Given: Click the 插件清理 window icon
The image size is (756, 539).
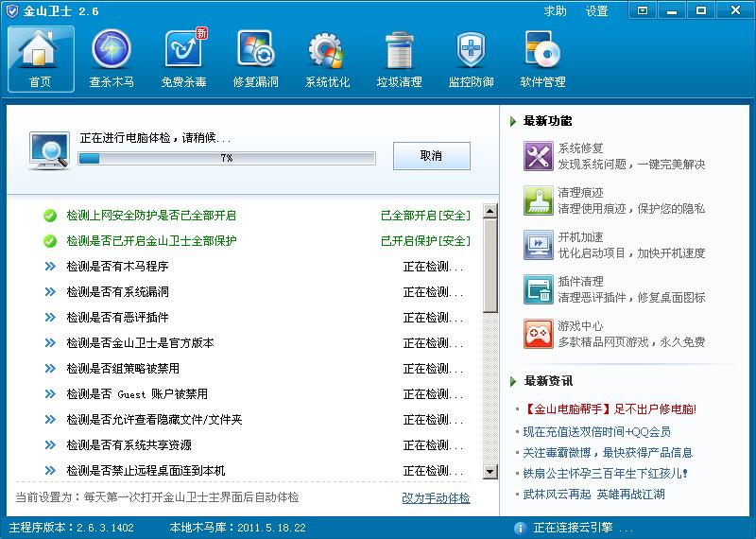Looking at the screenshot, I should coord(538,289).
